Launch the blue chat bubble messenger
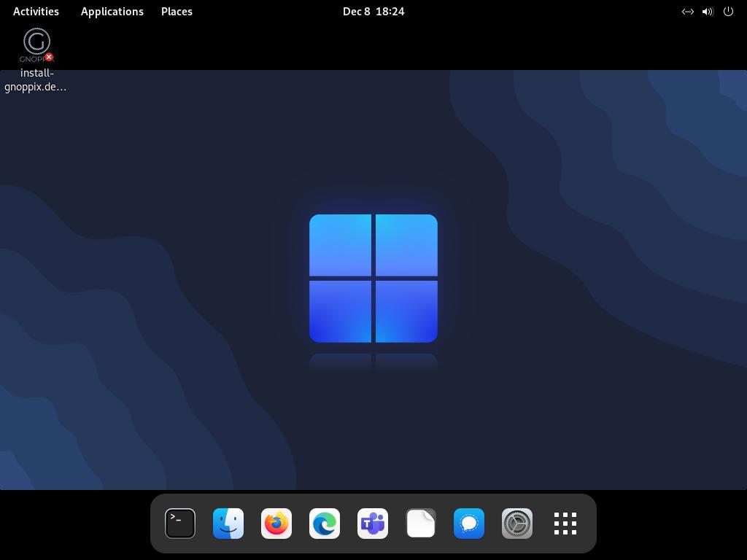Image resolution: width=747 pixels, height=560 pixels. pyautogui.click(x=469, y=524)
